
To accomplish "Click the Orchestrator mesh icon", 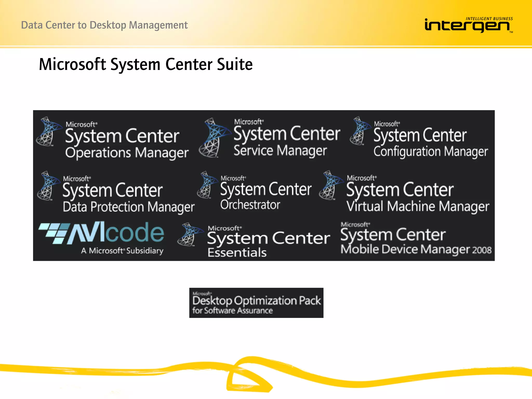I will [208, 185].
